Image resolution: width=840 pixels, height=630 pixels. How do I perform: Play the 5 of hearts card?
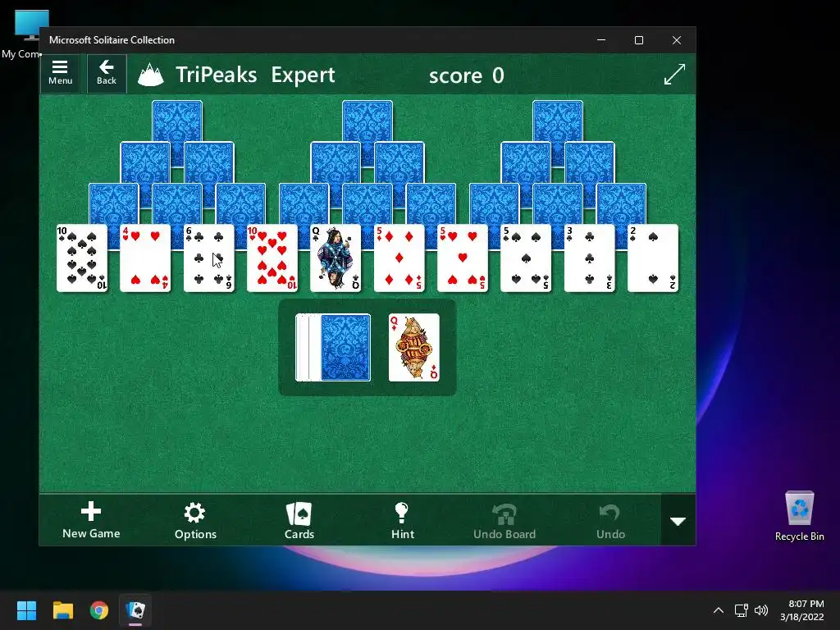[x=463, y=258]
